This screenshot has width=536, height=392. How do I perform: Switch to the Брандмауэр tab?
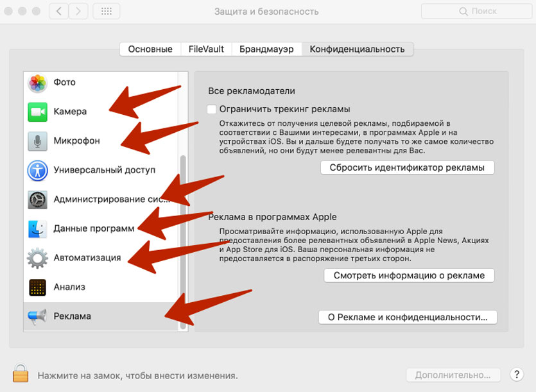[266, 49]
